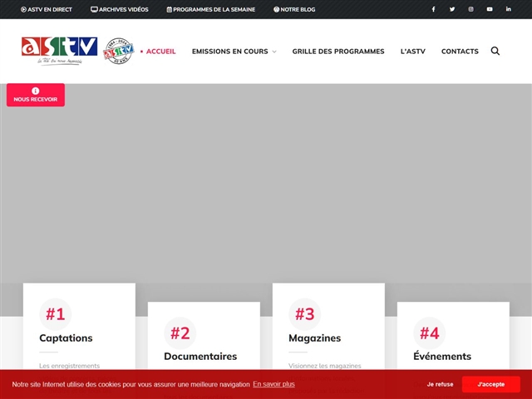This screenshot has height=399, width=532.
Task: Open the Captations heading
Action: (x=66, y=338)
